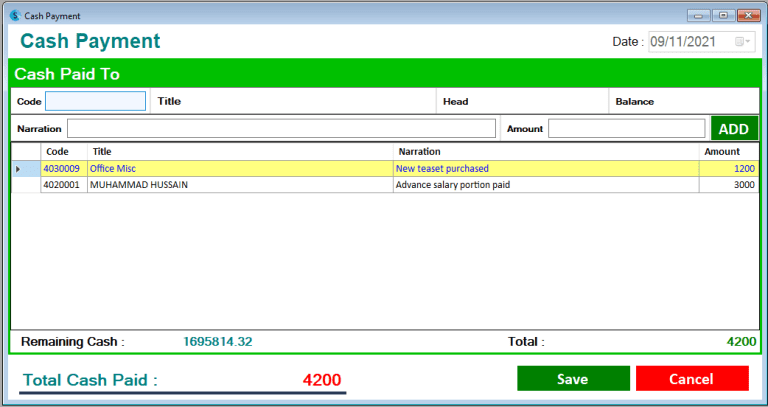
Task: Click the 3000 amount cell
Action: tap(727, 185)
